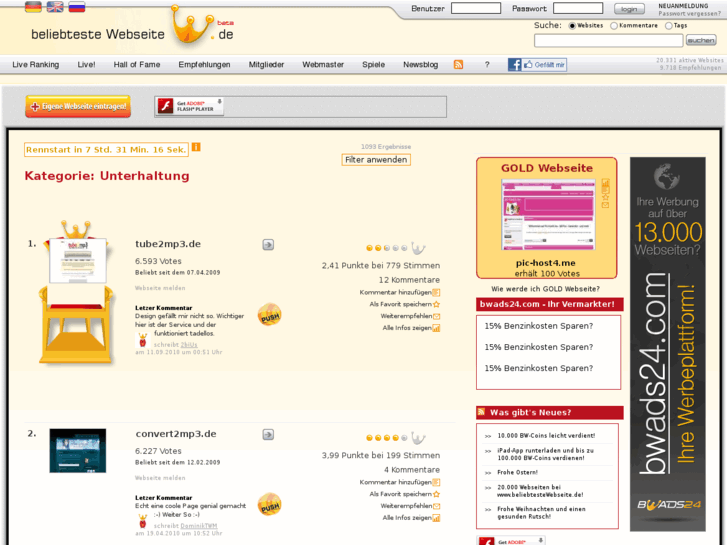Click Weiterempfehlen envelope icon for convert2mp3.de
The image size is (727, 545).
click(436, 506)
